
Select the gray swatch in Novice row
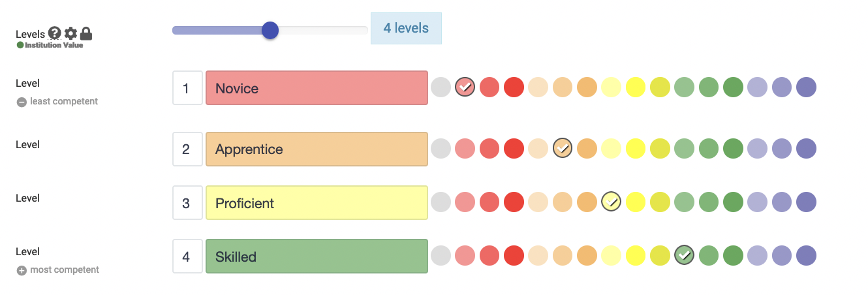[441, 87]
